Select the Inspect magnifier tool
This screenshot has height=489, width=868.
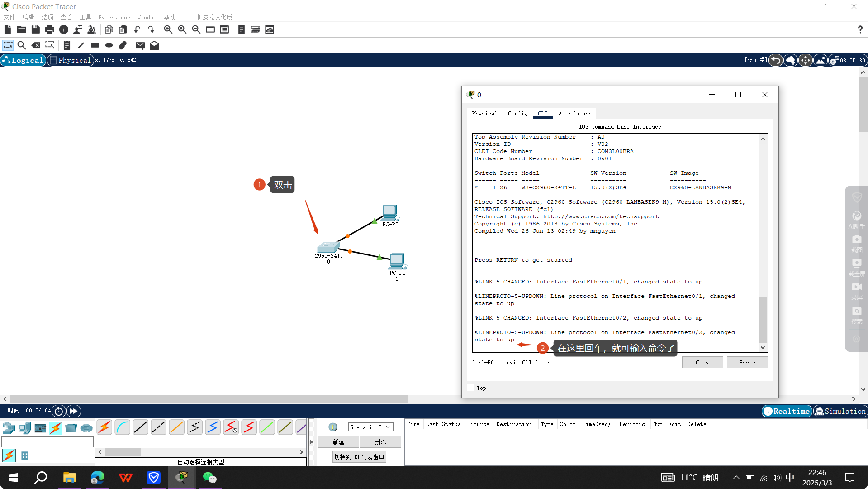click(x=22, y=45)
